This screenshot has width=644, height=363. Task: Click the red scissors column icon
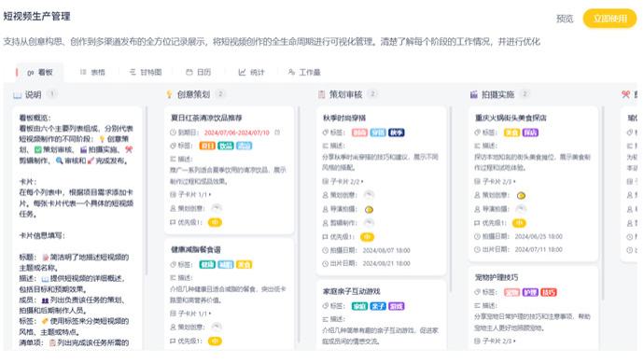(x=625, y=94)
